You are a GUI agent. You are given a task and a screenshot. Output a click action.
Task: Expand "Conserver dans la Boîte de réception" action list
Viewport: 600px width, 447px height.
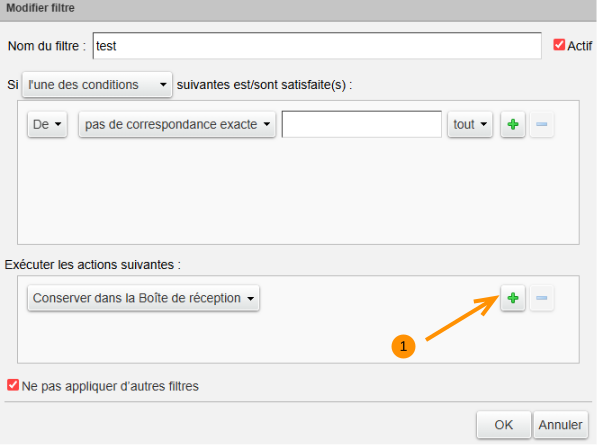point(143,298)
